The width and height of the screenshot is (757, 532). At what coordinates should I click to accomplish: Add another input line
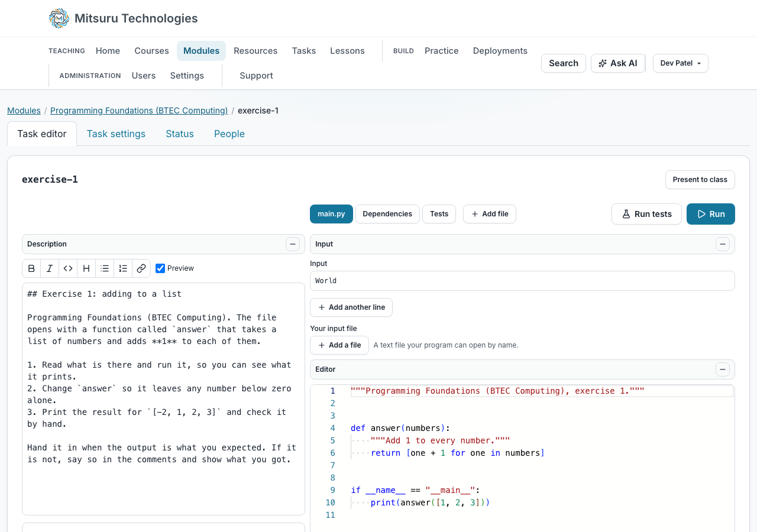coord(351,307)
